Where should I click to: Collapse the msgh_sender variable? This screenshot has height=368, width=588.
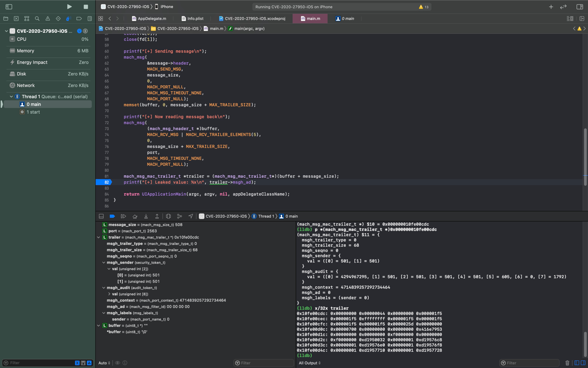(103, 263)
